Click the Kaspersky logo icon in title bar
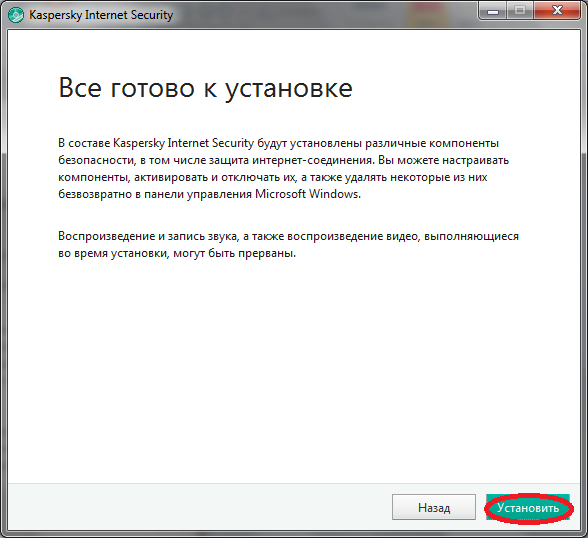The width and height of the screenshot is (588, 538). 16,15
